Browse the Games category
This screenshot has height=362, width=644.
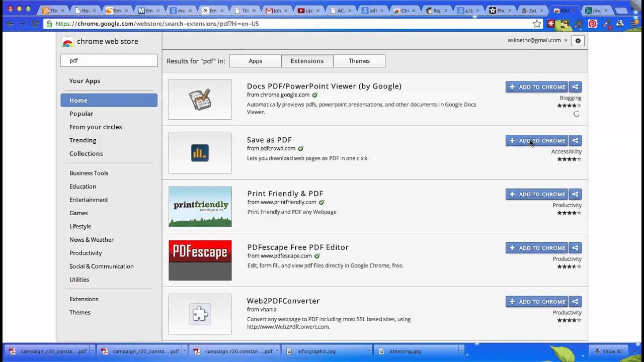click(78, 213)
